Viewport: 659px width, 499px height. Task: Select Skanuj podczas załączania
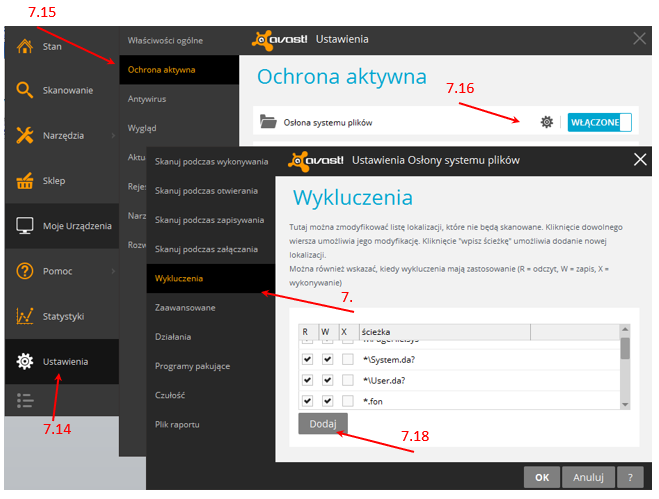pos(211,249)
